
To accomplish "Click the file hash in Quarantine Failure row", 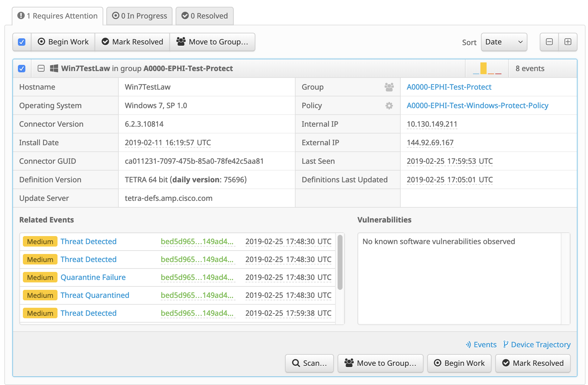I will coord(197,277).
